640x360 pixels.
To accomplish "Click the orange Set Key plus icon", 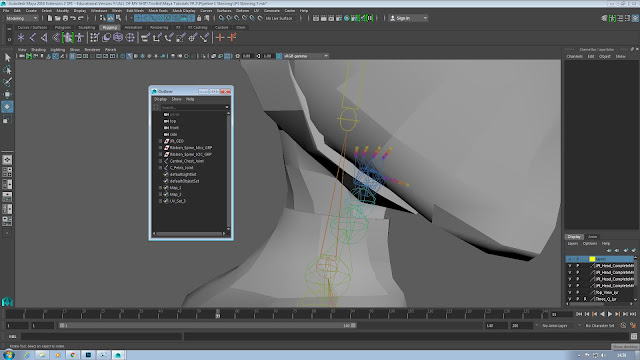I will [220, 38].
